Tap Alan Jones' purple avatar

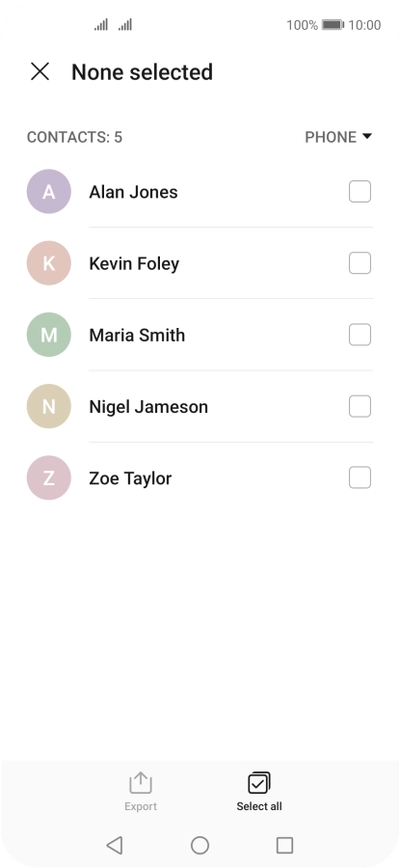[x=49, y=192]
